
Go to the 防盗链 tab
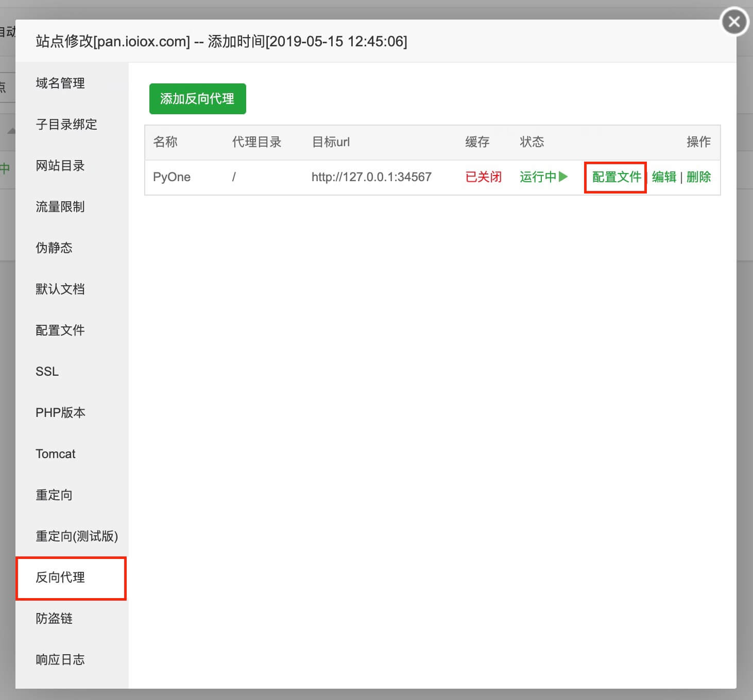(x=54, y=619)
